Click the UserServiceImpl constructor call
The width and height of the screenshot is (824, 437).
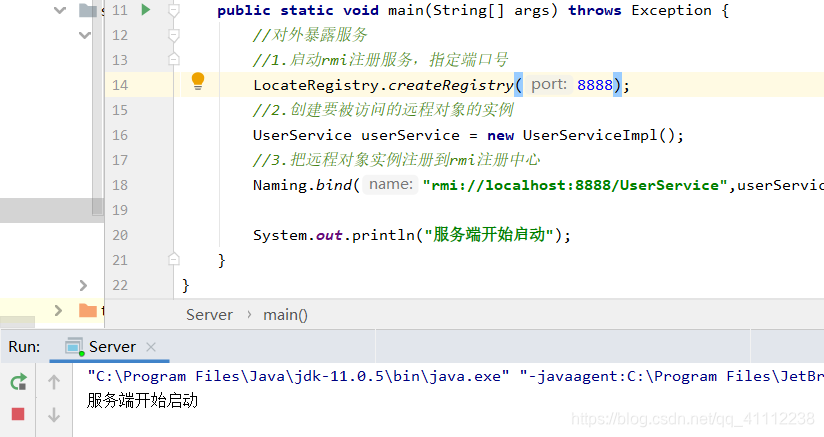pyautogui.click(x=598, y=135)
